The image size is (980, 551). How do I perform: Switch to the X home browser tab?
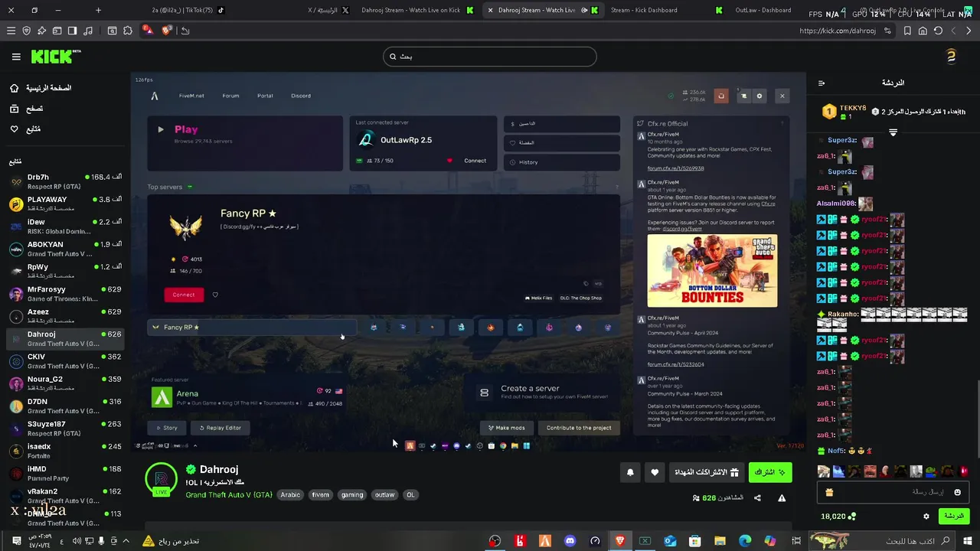[x=328, y=10]
